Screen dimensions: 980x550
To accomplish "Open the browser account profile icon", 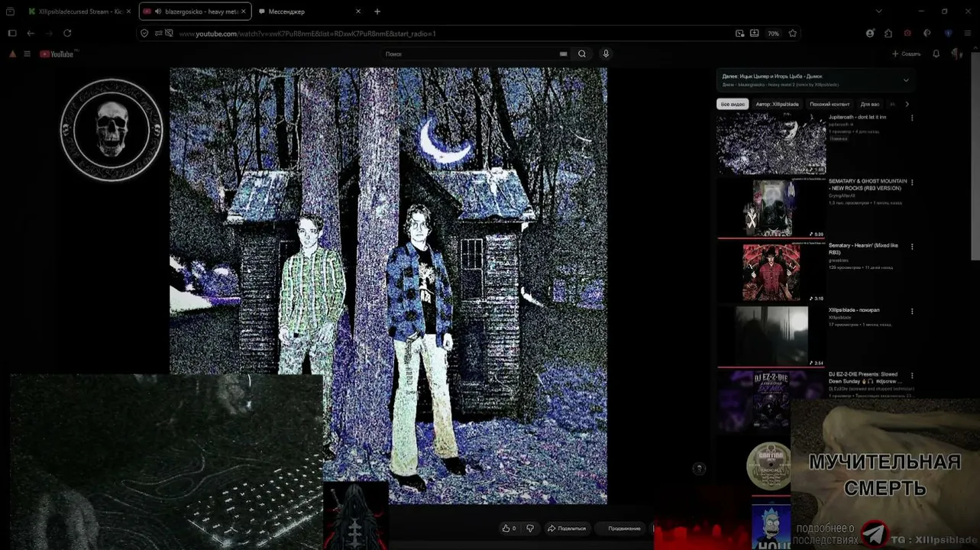I will (870, 34).
